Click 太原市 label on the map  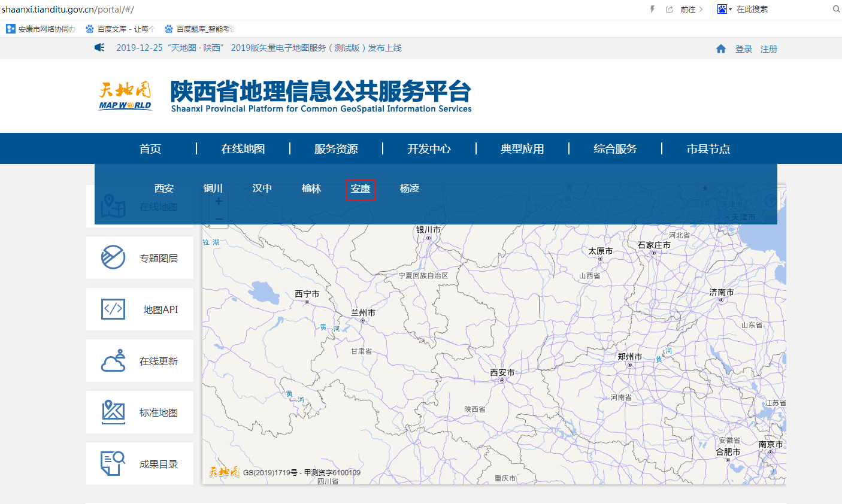(x=601, y=251)
